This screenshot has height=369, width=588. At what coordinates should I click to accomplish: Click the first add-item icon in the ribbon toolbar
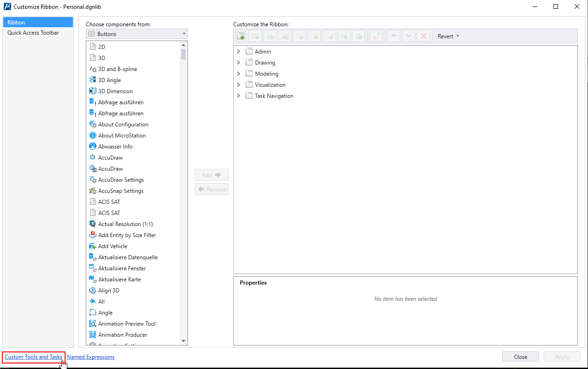coord(240,36)
